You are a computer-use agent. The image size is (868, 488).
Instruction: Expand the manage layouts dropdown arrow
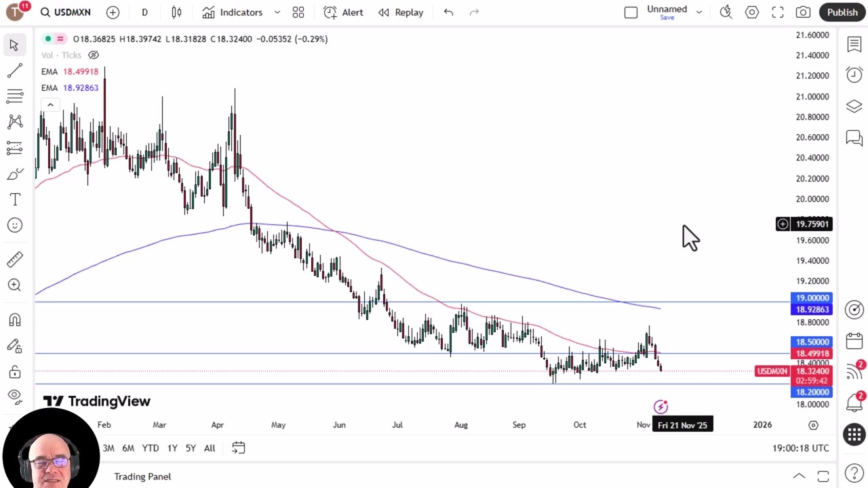699,12
